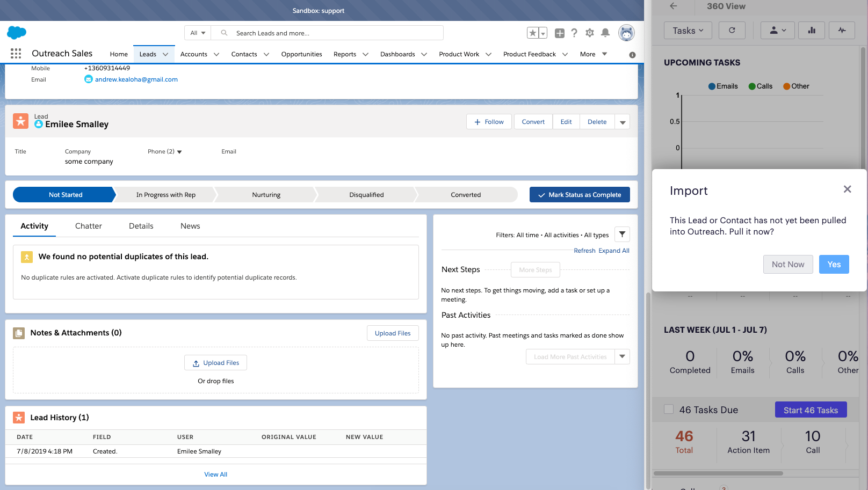Image resolution: width=868 pixels, height=490 pixels.
Task: Select the In Progress with Rep stage
Action: point(166,195)
